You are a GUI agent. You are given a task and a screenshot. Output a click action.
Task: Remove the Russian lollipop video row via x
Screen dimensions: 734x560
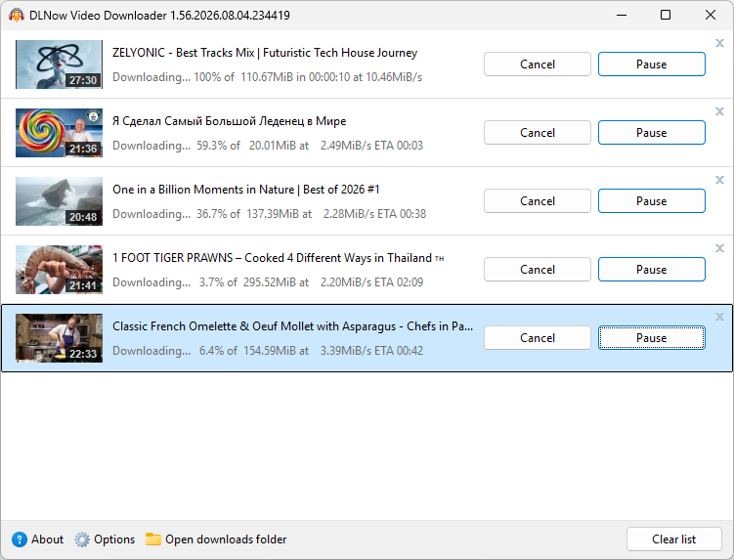719,111
